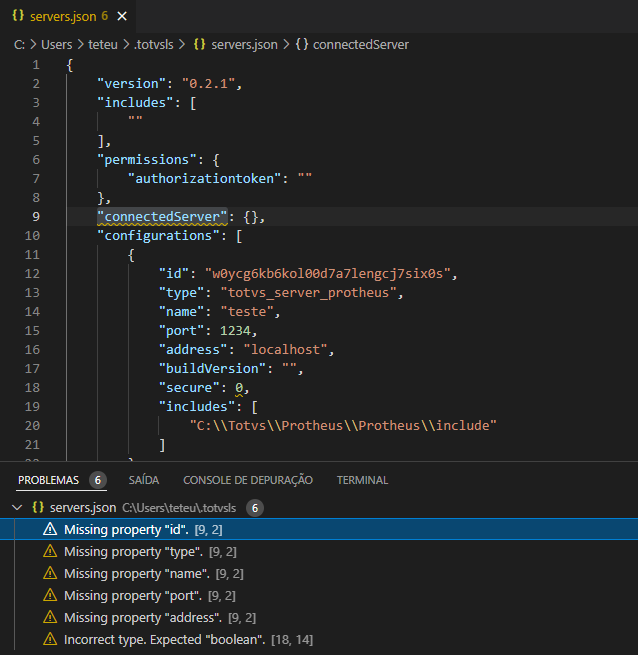This screenshot has height=655, width=638.
Task: Click the "totvs_server_protheus" type value
Action: pos(308,292)
